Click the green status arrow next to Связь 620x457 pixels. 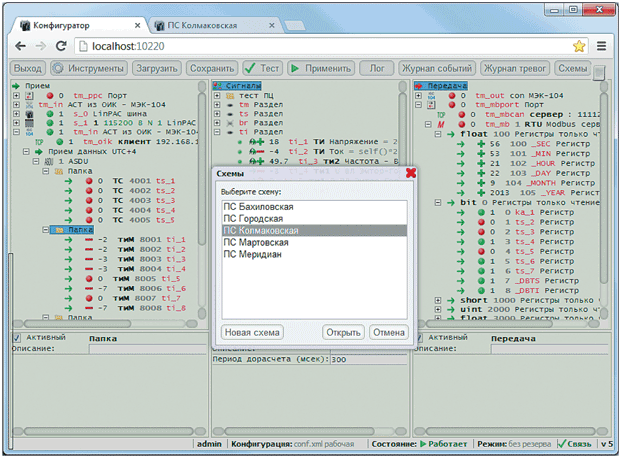(561, 444)
